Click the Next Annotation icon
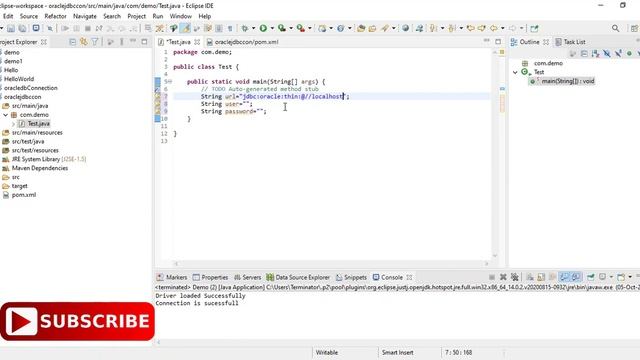Screen dimensions: 640x360 [433, 28]
